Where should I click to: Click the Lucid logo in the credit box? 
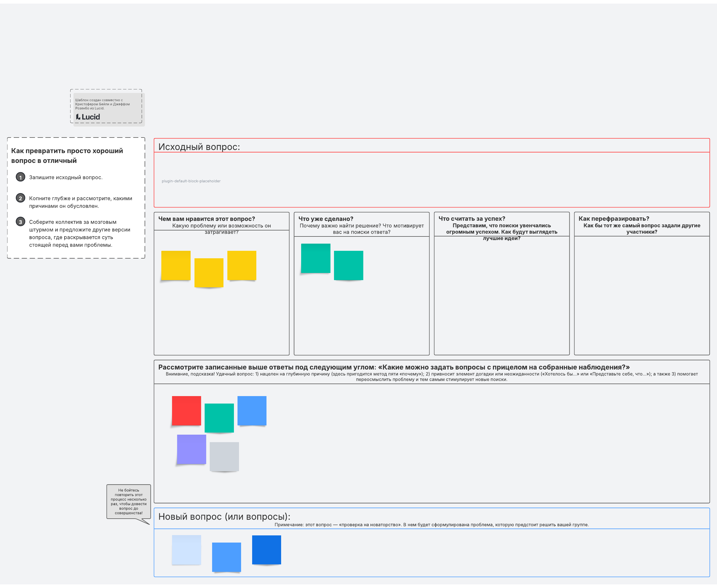click(x=88, y=117)
